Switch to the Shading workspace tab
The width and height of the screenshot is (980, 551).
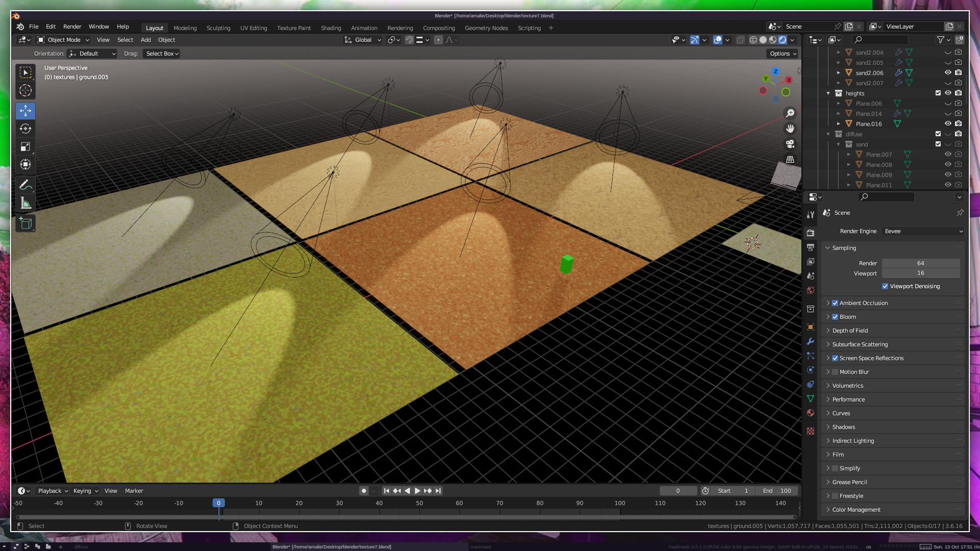pyautogui.click(x=331, y=28)
